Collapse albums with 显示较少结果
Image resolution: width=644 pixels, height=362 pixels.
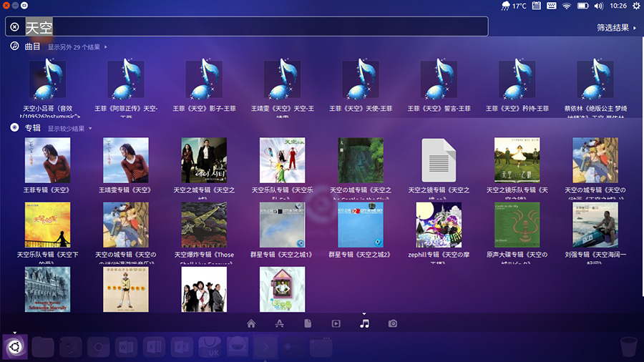tap(69, 129)
